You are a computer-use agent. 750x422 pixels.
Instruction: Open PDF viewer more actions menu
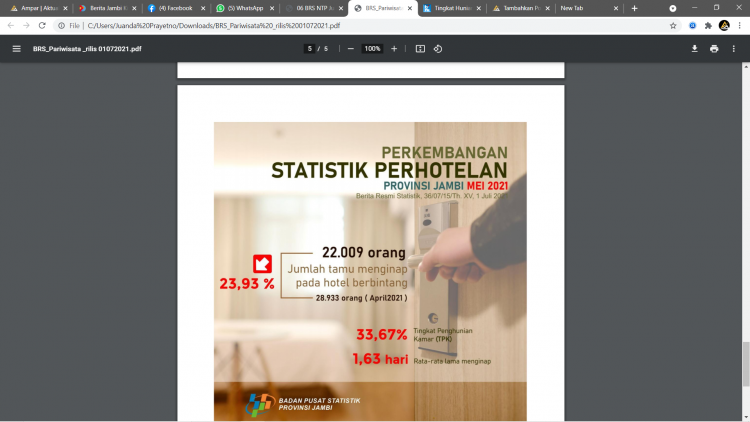(x=735, y=48)
